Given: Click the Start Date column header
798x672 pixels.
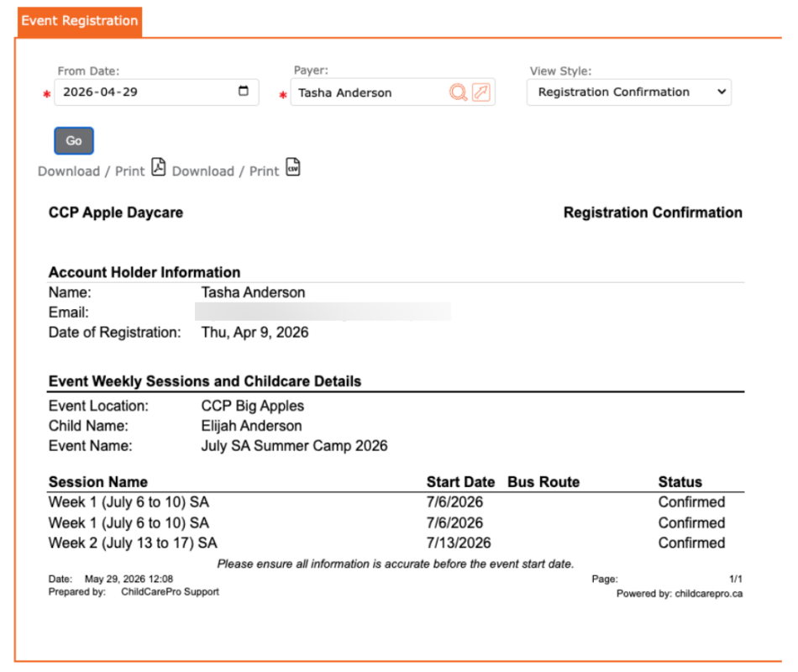Looking at the screenshot, I should 460,482.
